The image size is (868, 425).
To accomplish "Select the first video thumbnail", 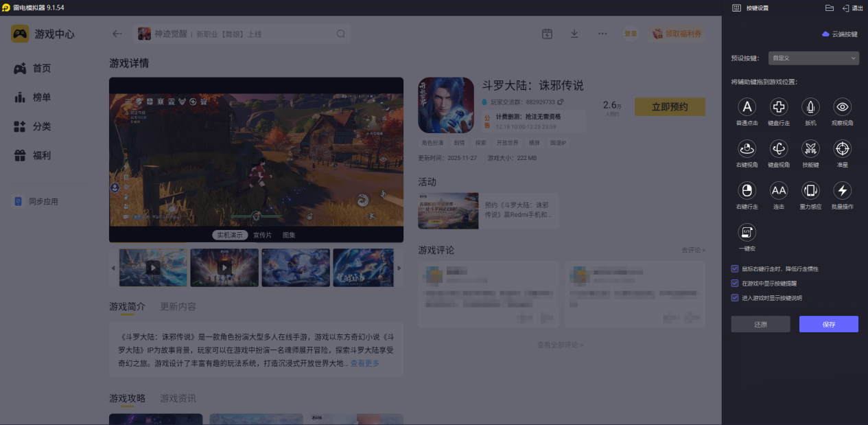I will (x=153, y=267).
